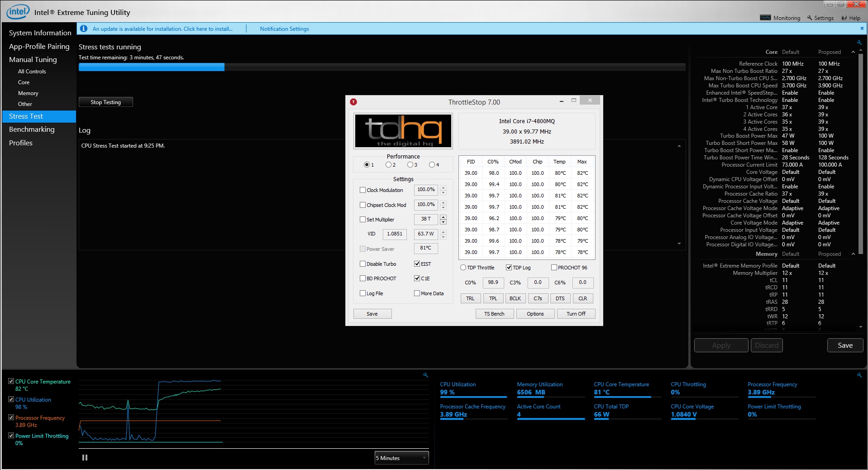Dismiss the update notification bar
This screenshot has width=868, height=470.
(x=862, y=28)
